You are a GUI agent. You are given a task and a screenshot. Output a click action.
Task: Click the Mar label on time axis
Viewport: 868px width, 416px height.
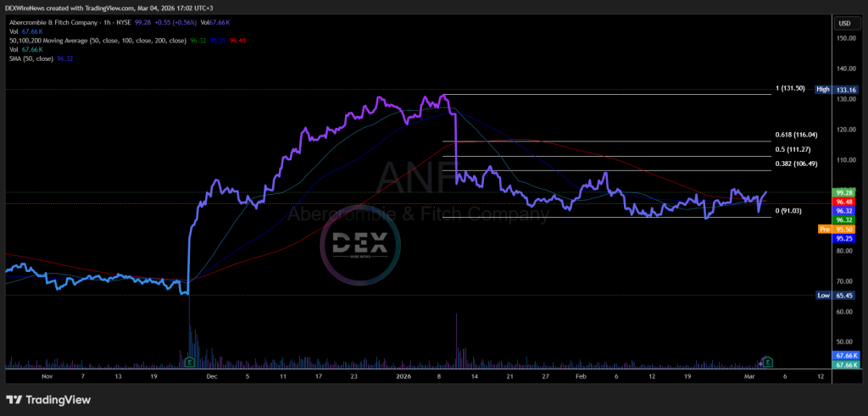[x=748, y=376]
